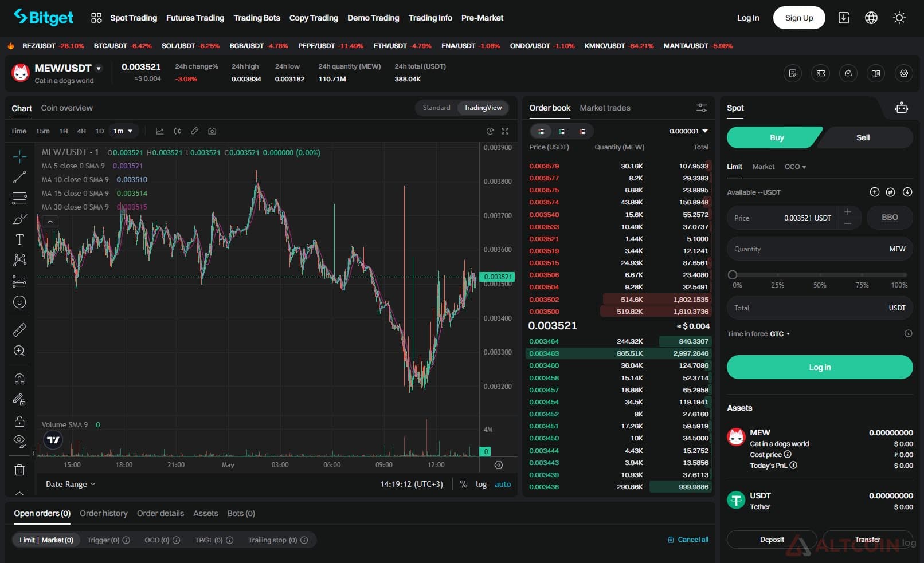Open the emoji icons tool
Screen dimensions: 924x563
click(x=19, y=302)
